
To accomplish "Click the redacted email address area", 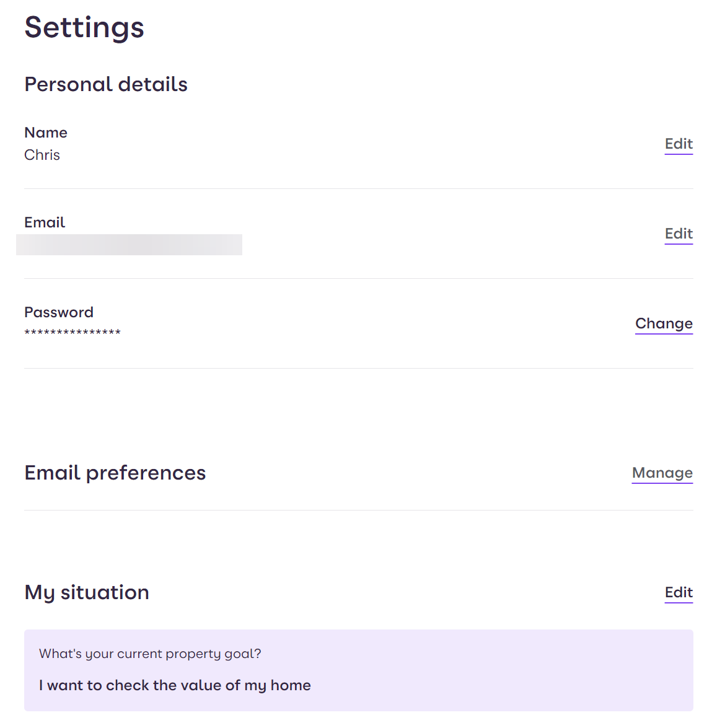I will click(129, 245).
